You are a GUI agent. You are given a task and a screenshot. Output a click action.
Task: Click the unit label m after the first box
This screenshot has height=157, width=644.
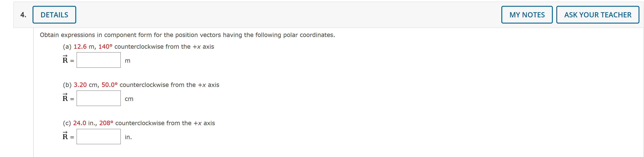(x=128, y=61)
